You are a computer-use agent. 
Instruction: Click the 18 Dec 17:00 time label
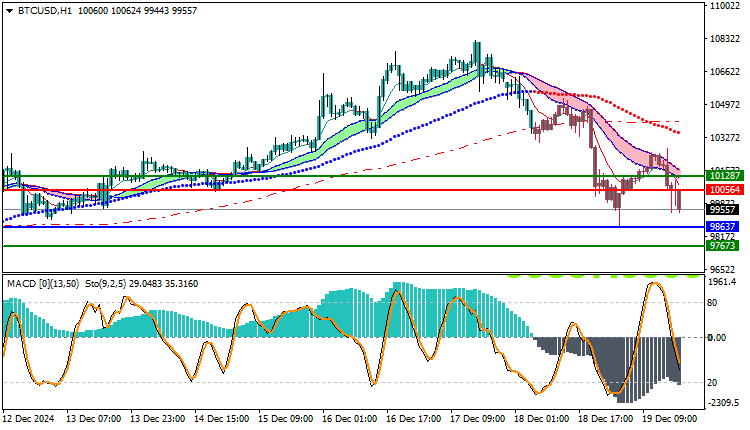click(x=606, y=419)
